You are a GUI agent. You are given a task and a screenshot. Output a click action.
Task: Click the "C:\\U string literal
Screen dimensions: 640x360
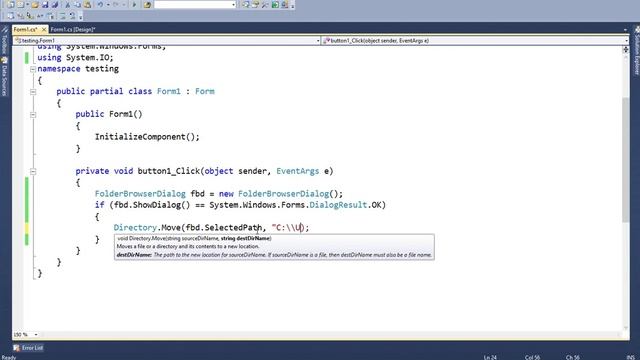pyautogui.click(x=287, y=228)
